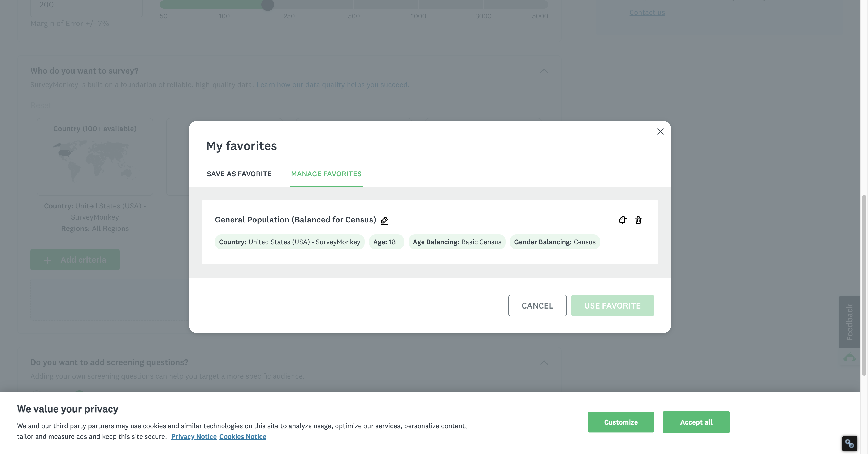
Task: Open the Contact us link
Action: tap(646, 12)
